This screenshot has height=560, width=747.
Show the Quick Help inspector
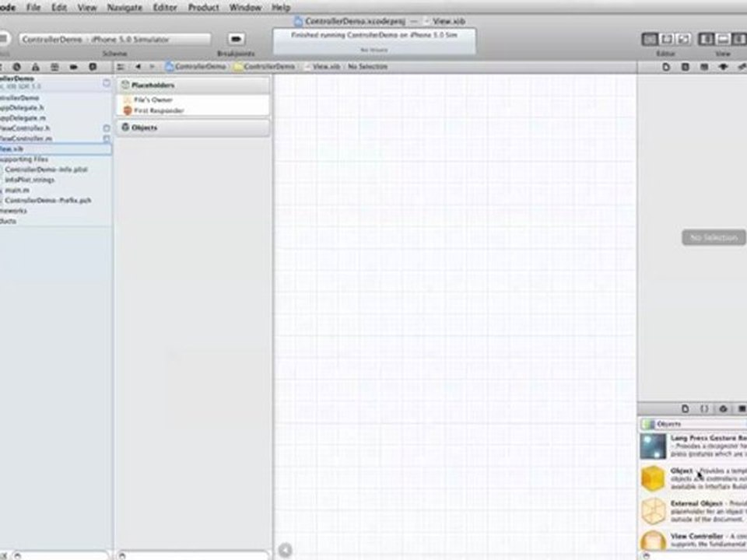click(685, 67)
